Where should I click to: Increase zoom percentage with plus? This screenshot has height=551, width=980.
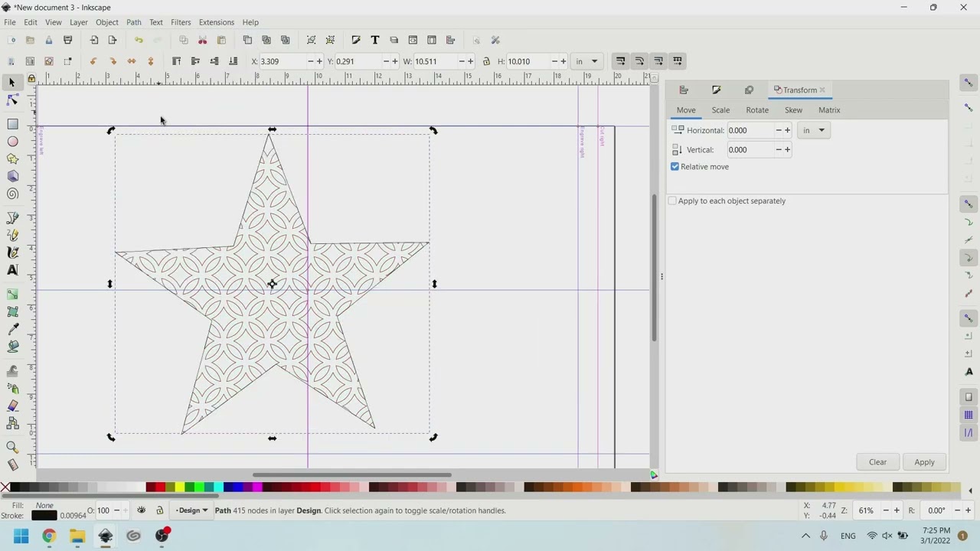pos(897,510)
